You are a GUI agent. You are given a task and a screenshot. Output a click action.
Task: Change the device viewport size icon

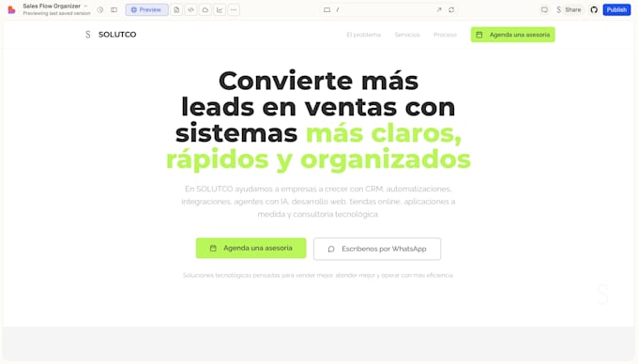point(327,9)
